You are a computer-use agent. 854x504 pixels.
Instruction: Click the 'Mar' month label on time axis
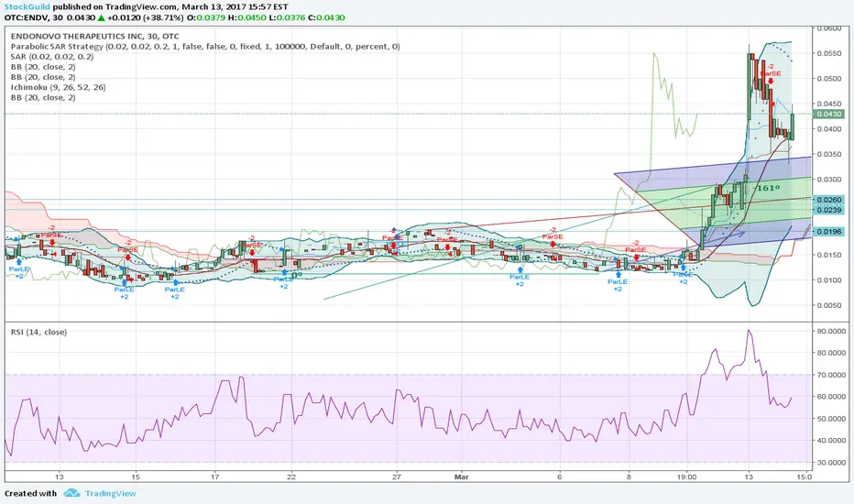point(461,477)
